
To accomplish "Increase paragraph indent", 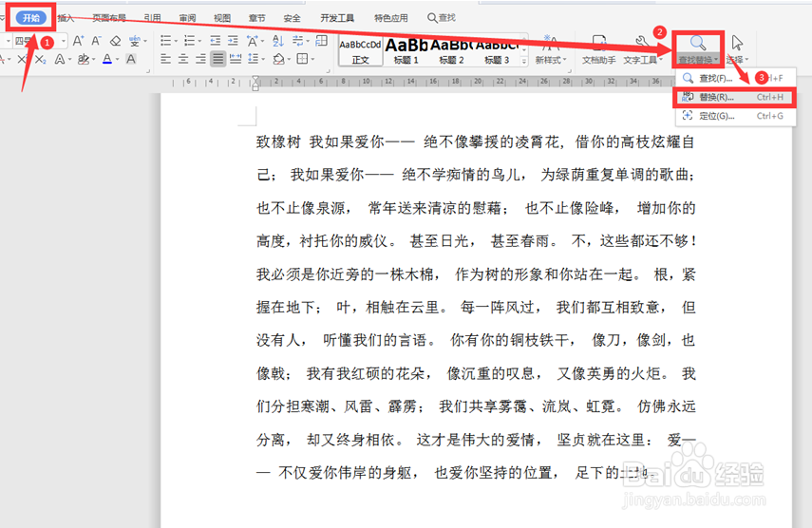I will 233,41.
